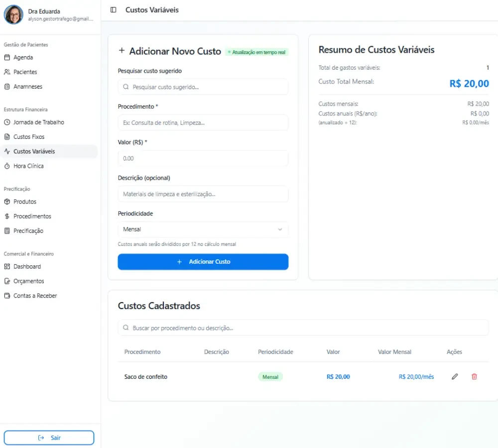Select Custos Fixos menu item
The image size is (498, 448).
49,137
